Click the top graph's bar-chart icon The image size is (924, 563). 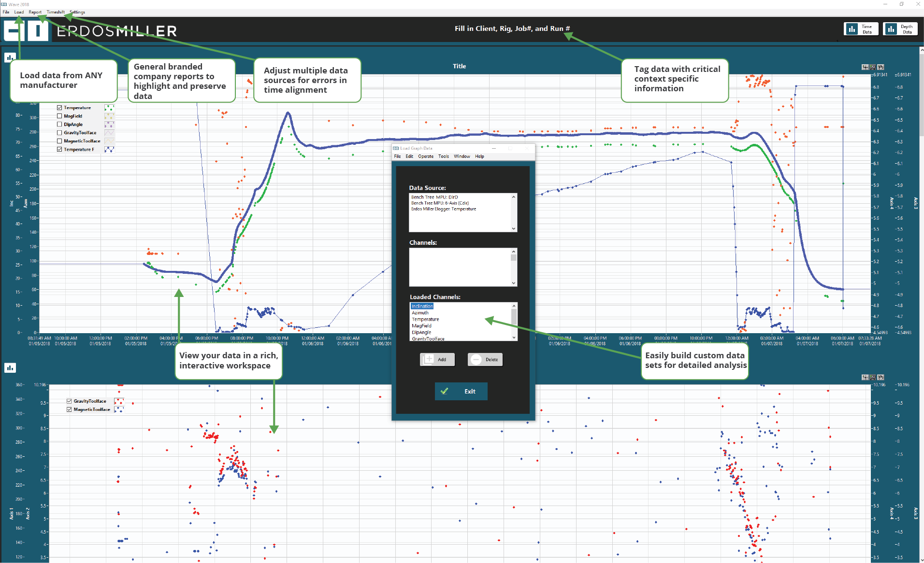[x=10, y=58]
